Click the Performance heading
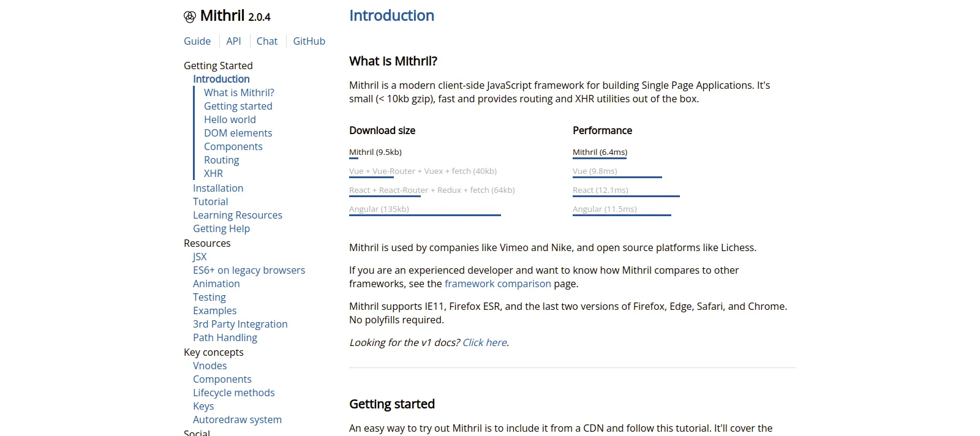Screen dimensions: 980x436 [602, 130]
